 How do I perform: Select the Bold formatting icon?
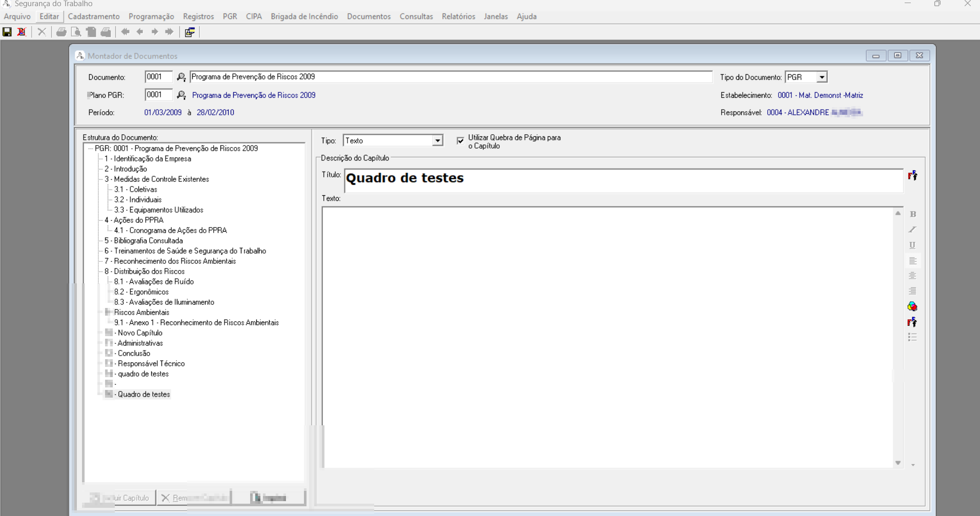click(x=913, y=214)
